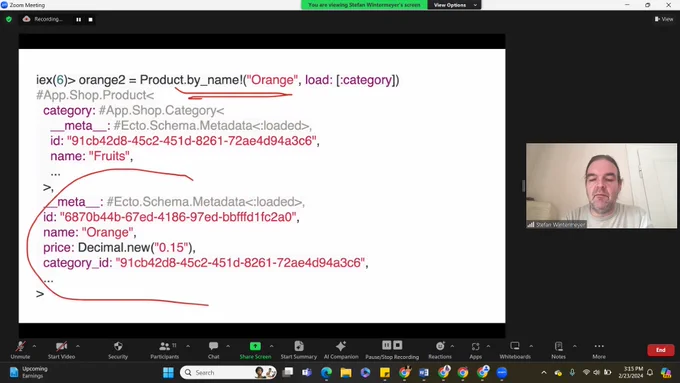The width and height of the screenshot is (680, 383).
Task: Click the red End meeting button
Action: 660,350
